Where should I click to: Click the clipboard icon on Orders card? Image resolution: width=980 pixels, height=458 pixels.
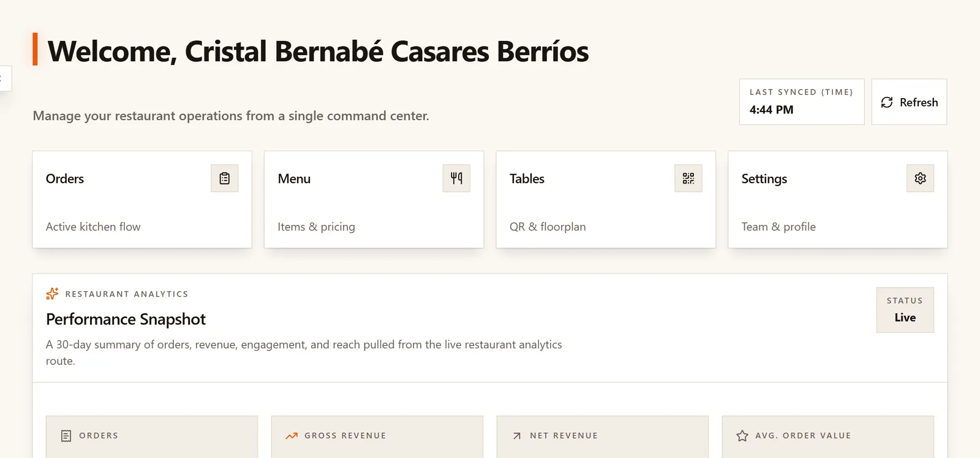pos(225,178)
